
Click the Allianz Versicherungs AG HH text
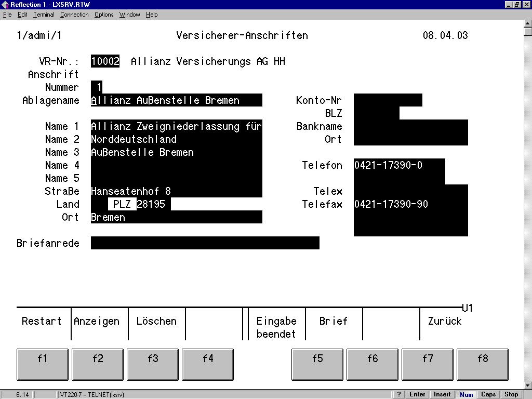(208, 61)
